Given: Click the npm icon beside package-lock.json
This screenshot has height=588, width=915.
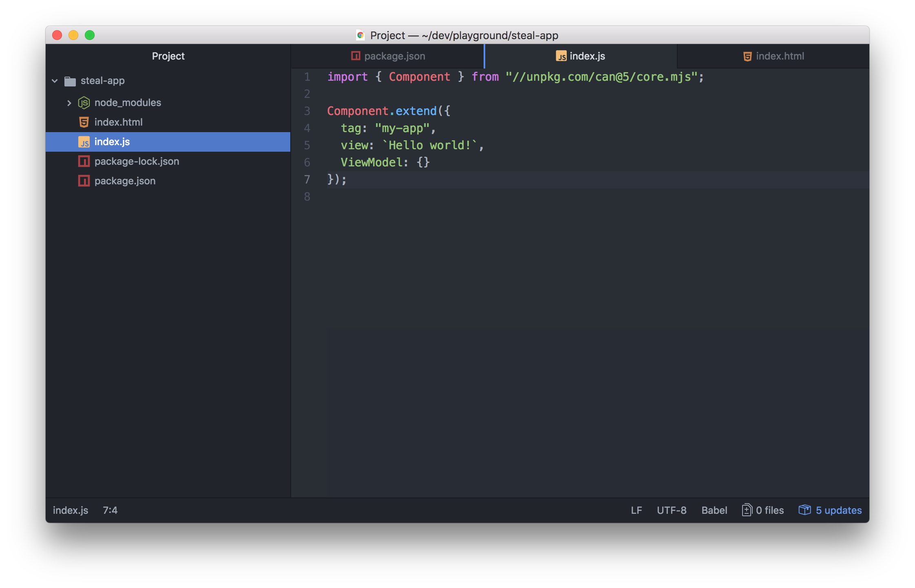Looking at the screenshot, I should coord(84,161).
